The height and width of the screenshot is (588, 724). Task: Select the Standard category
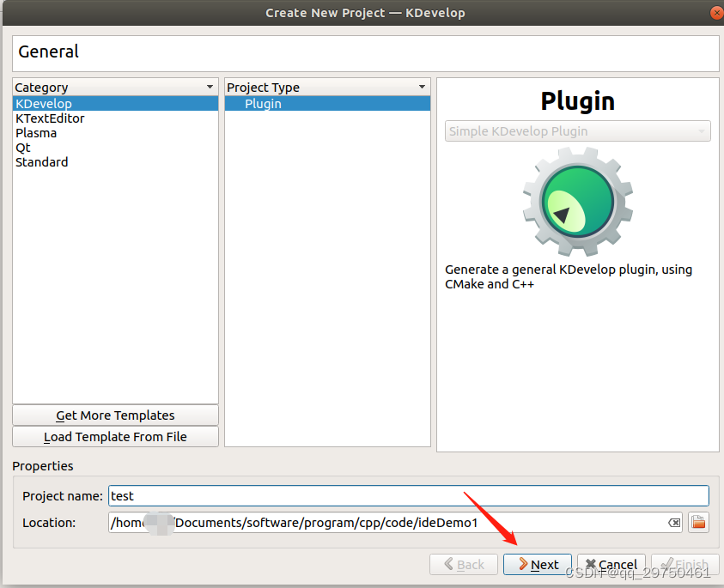pyautogui.click(x=115, y=162)
